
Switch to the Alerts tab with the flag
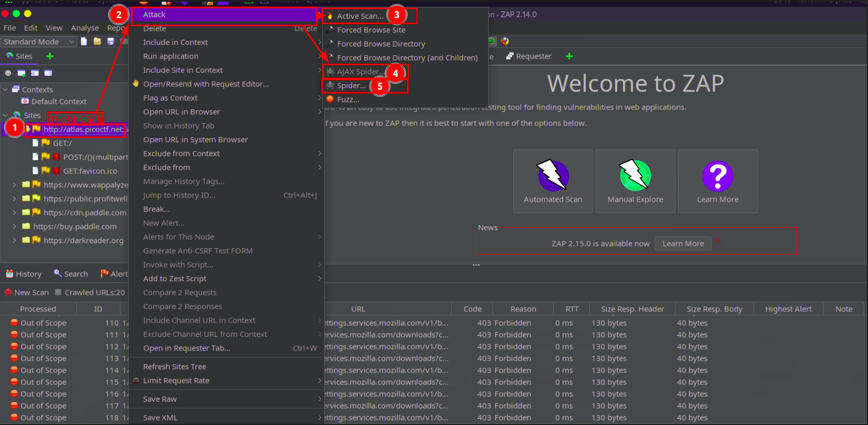pyautogui.click(x=114, y=274)
